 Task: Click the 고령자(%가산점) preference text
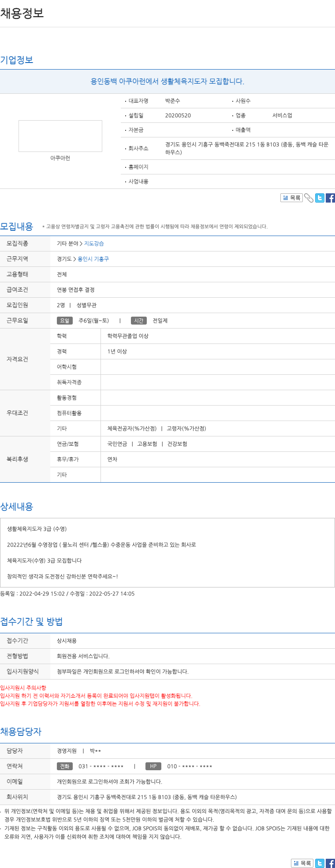point(186,428)
